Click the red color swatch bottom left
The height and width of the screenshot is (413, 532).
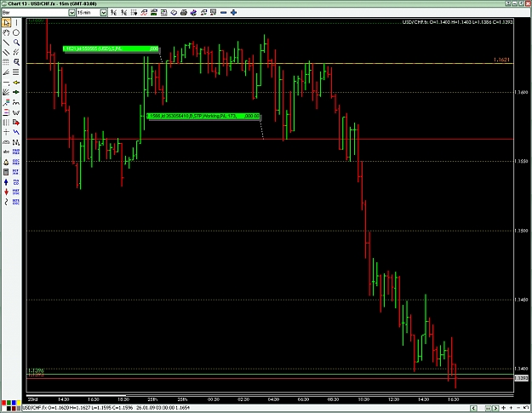3,403
